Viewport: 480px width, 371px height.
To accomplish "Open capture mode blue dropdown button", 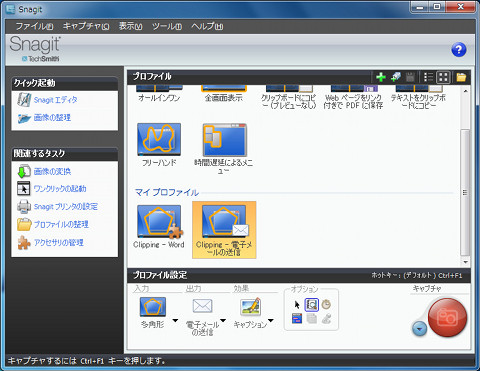I will point(419,329).
